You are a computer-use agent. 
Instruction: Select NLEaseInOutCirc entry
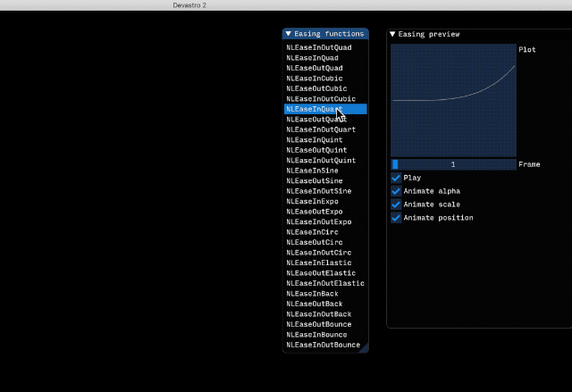click(319, 253)
